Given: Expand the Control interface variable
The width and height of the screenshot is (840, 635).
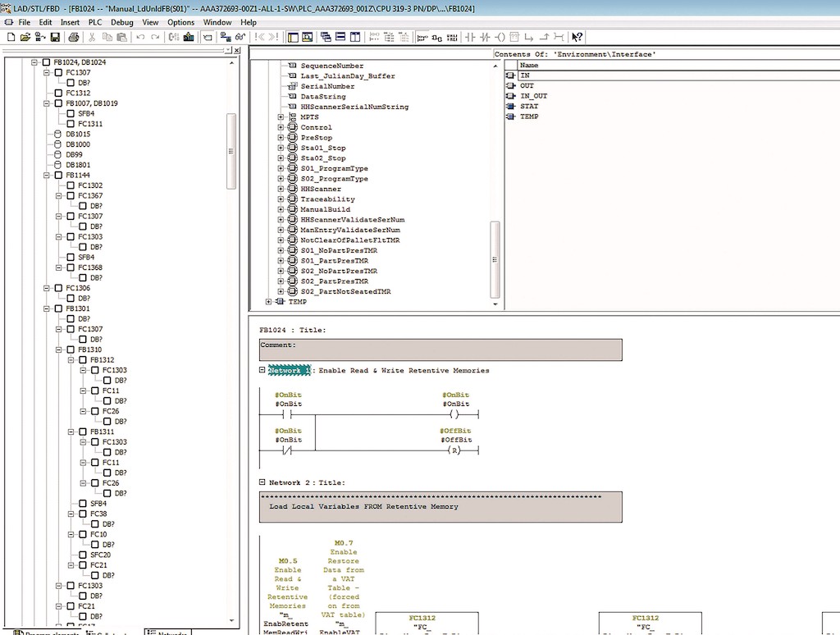Looking at the screenshot, I should 281,127.
